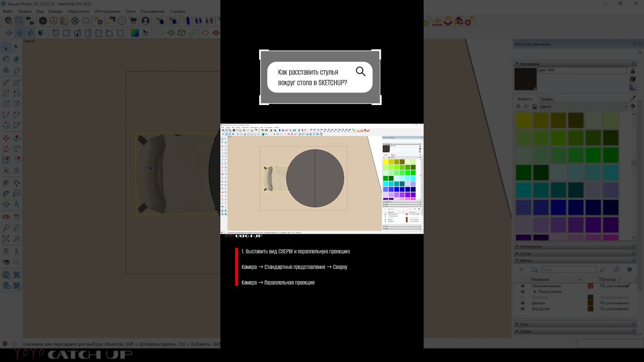Collapse the Метки panel
The width and height of the screenshot is (644, 362).
576,260
